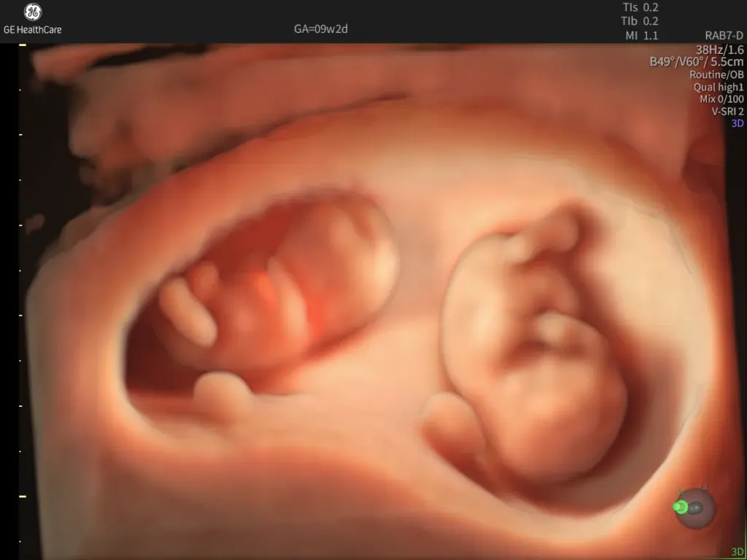Select the TIs 0.2 reading
This screenshot has height=560, width=747.
(x=640, y=7)
